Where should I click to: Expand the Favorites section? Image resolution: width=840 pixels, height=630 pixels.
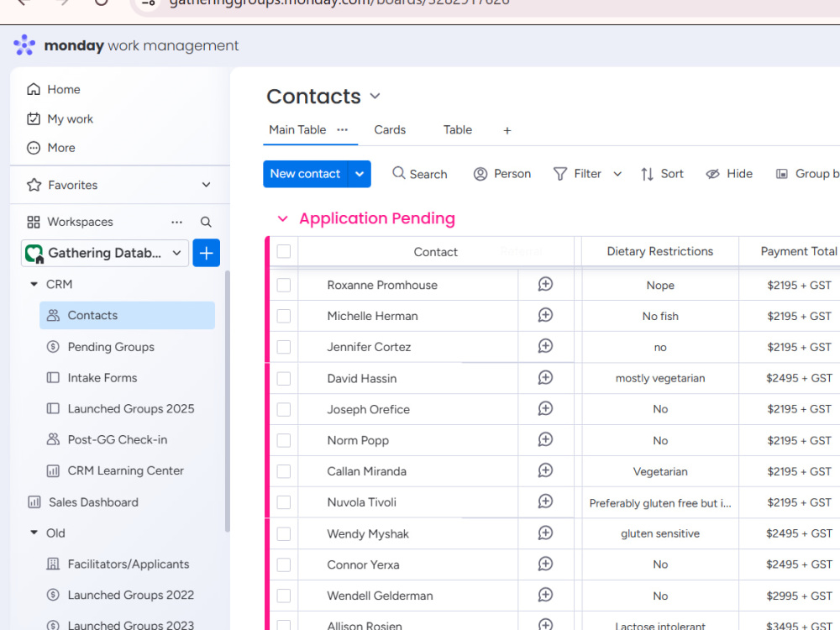point(207,185)
